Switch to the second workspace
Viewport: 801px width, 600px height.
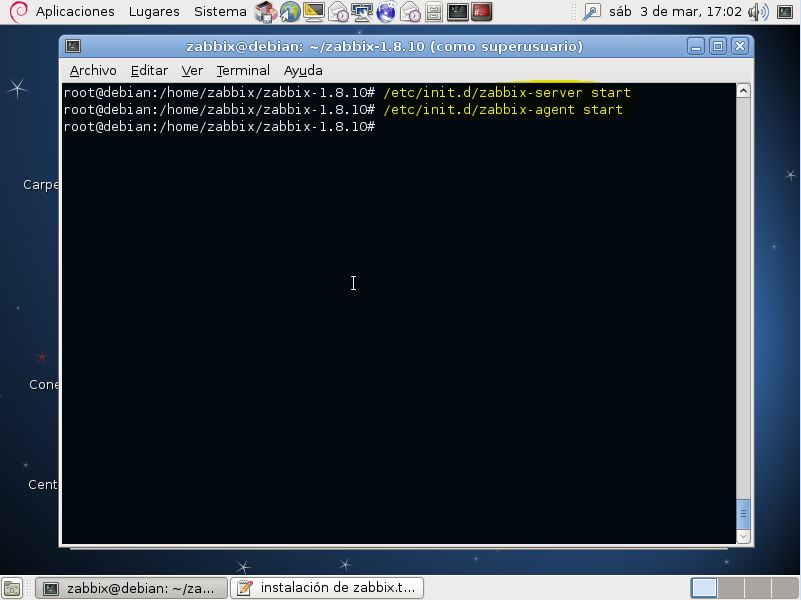[731, 588]
